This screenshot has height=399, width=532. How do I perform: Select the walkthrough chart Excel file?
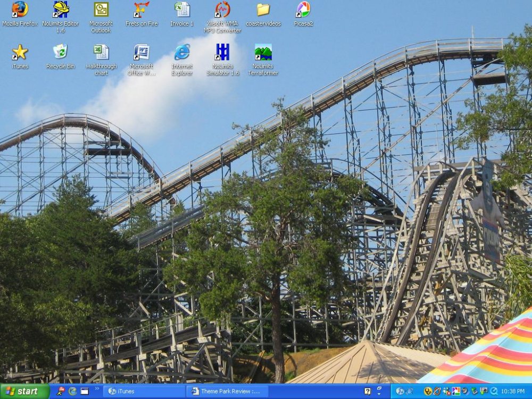click(x=101, y=52)
